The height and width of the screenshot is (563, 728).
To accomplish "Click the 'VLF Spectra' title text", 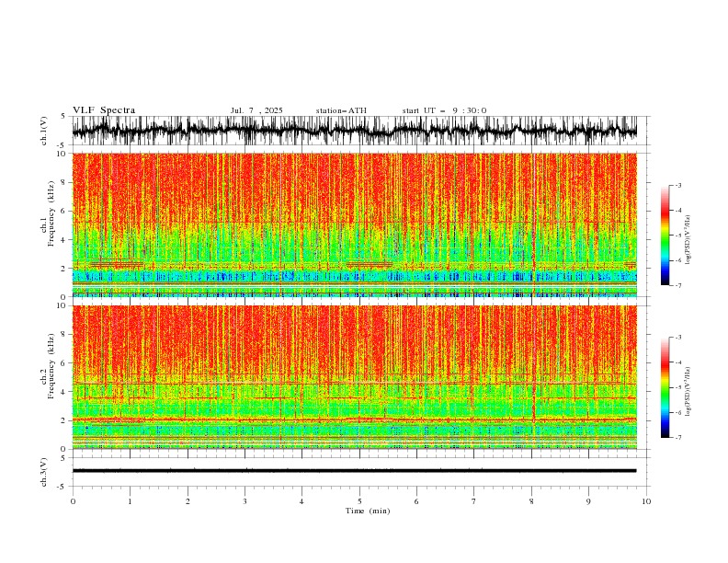I will point(104,110).
